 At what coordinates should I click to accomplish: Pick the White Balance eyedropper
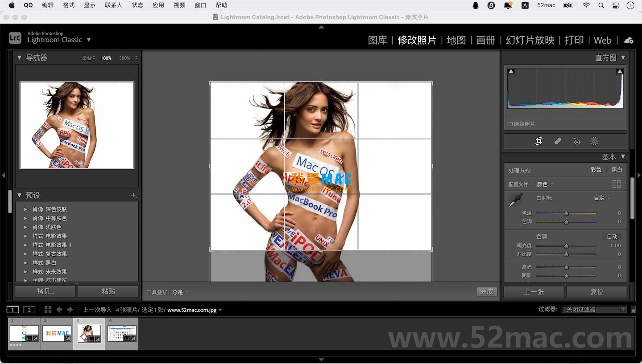point(516,200)
